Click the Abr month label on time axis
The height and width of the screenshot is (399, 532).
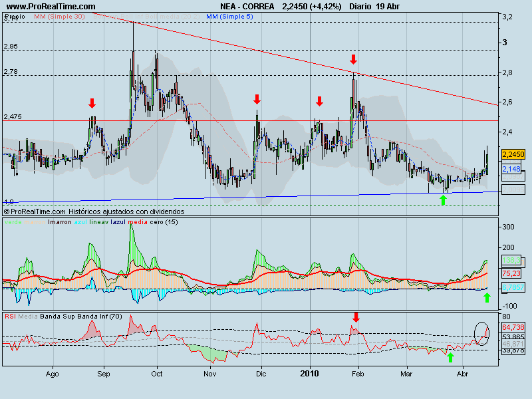462,374
